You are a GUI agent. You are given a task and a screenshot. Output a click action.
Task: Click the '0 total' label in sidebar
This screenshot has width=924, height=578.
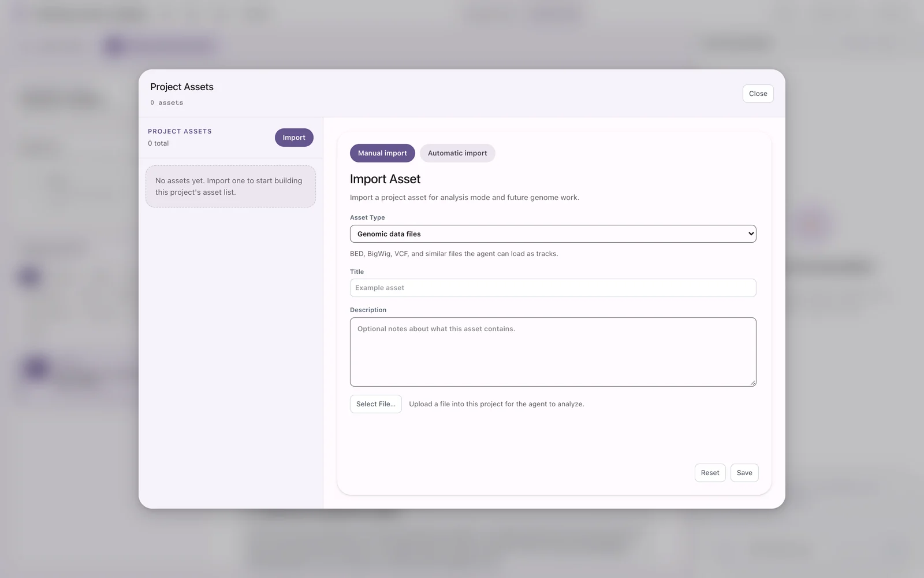(x=158, y=143)
